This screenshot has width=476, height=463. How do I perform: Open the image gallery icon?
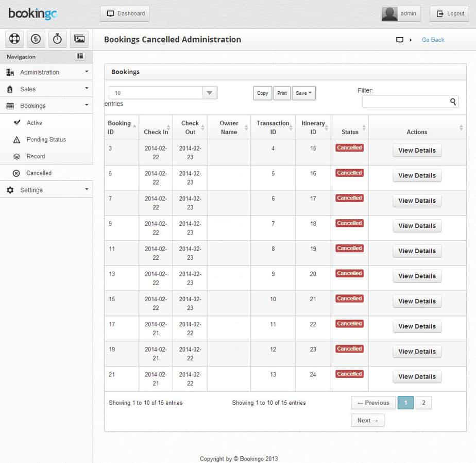coord(79,39)
